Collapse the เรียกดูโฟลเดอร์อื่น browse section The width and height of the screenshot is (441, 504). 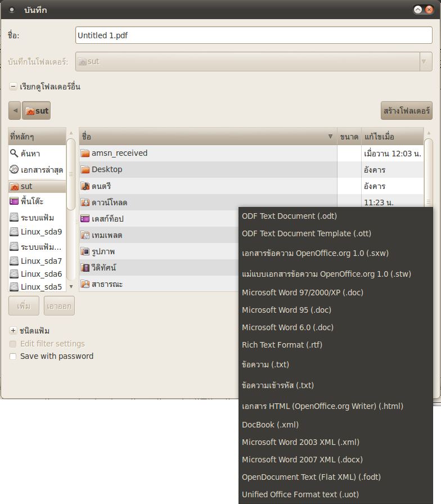13,86
